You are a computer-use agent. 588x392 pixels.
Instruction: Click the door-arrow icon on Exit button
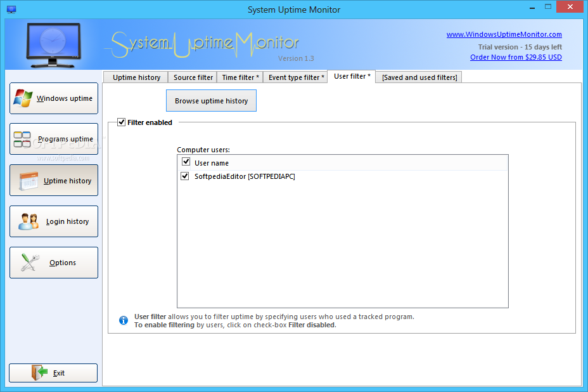click(x=39, y=372)
